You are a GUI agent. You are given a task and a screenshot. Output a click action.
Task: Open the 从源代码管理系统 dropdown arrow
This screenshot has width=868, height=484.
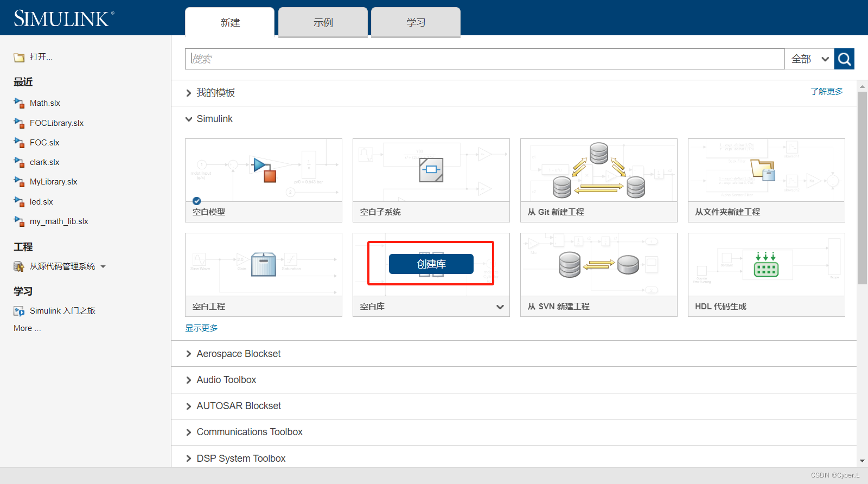coord(103,266)
